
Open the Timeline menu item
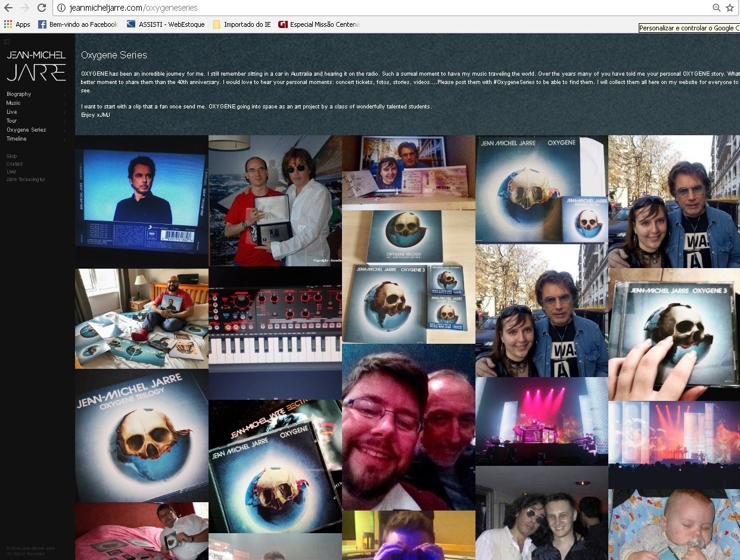point(17,139)
